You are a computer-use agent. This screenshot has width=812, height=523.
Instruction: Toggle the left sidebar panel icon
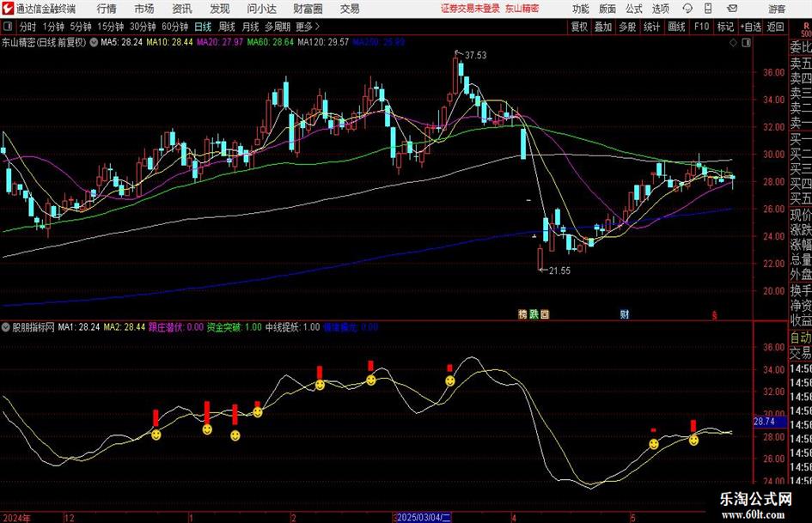click(x=8, y=27)
